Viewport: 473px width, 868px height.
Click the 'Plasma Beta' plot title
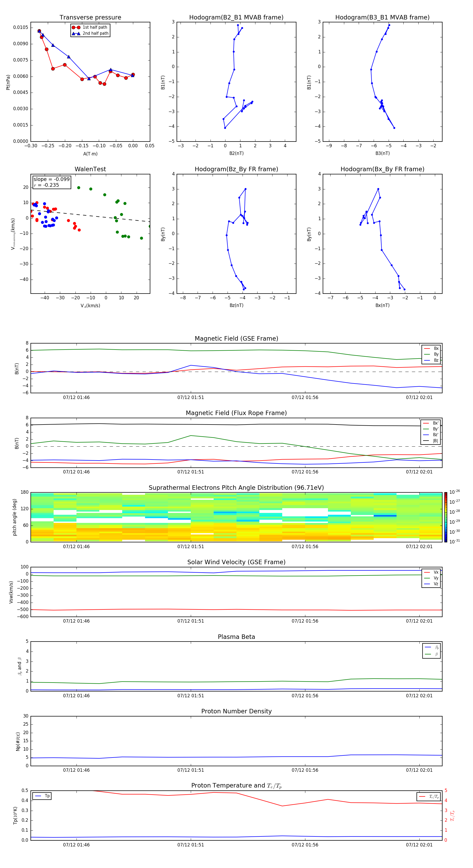(236, 637)
